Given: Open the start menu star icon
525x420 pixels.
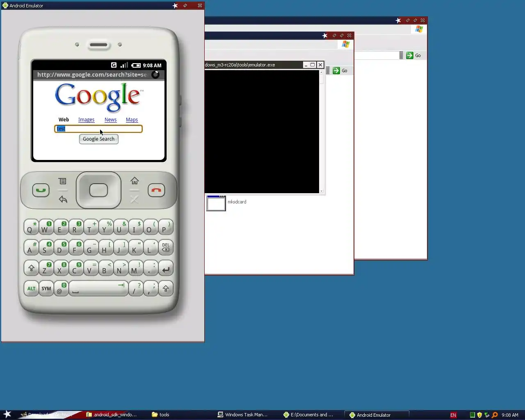Looking at the screenshot, I should coord(7,414).
